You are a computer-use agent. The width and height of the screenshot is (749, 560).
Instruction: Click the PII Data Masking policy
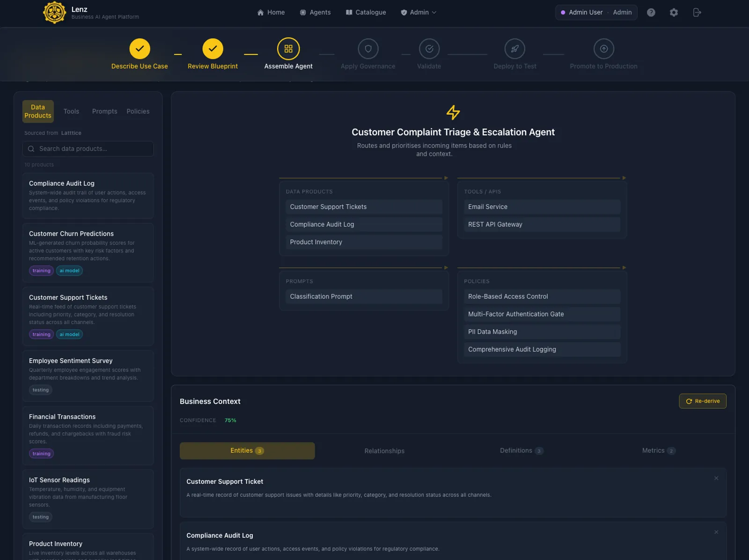(x=542, y=332)
